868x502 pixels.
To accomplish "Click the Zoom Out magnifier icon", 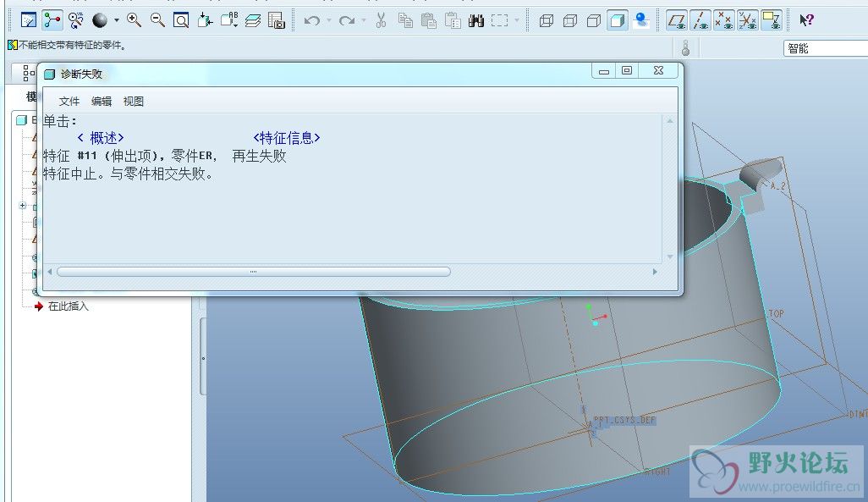I will coord(157,20).
